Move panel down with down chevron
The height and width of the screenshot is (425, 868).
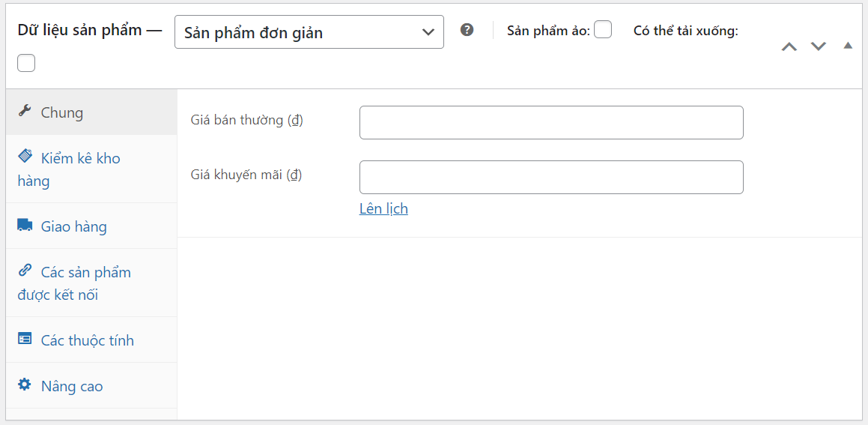pyautogui.click(x=819, y=46)
